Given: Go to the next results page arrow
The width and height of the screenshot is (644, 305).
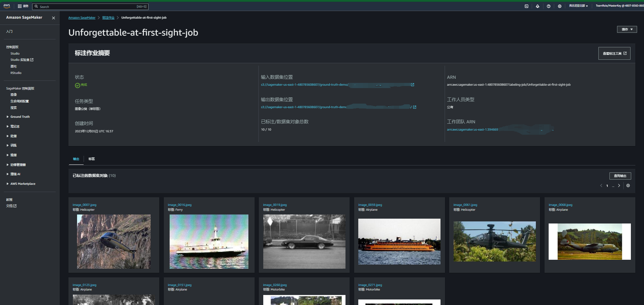Looking at the screenshot, I should [x=619, y=185].
